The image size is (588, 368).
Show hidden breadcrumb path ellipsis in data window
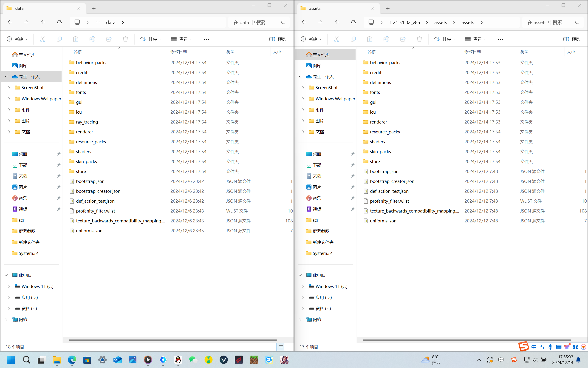pos(98,22)
